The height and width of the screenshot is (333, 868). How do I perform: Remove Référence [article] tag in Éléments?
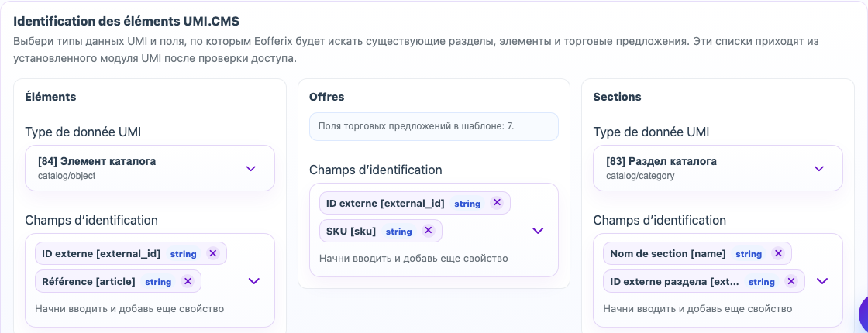188,281
